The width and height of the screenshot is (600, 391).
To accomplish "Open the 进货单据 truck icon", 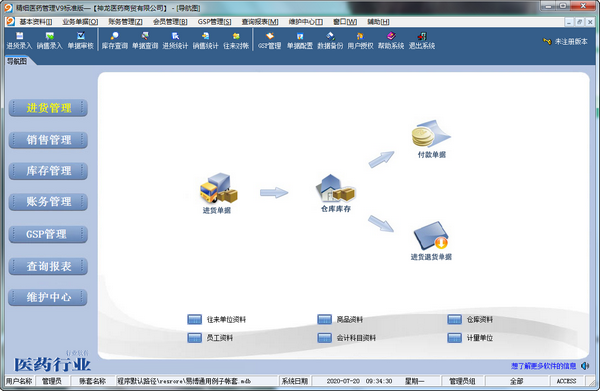I will pos(218,193).
